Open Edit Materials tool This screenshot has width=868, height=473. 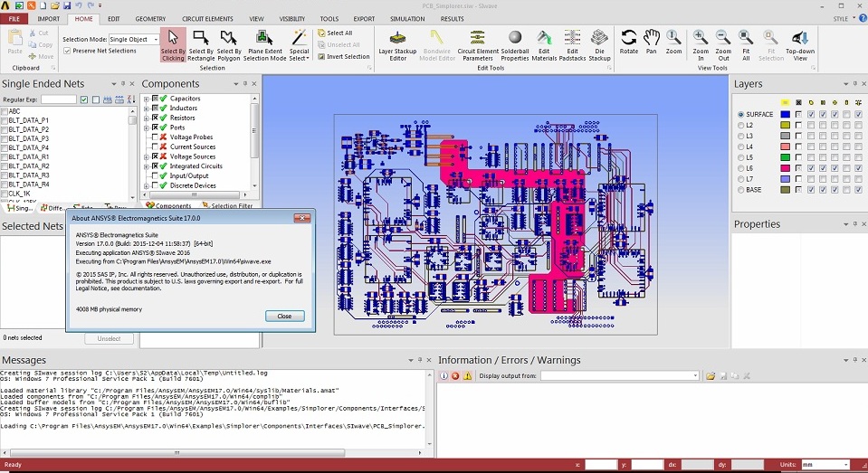tap(544, 45)
